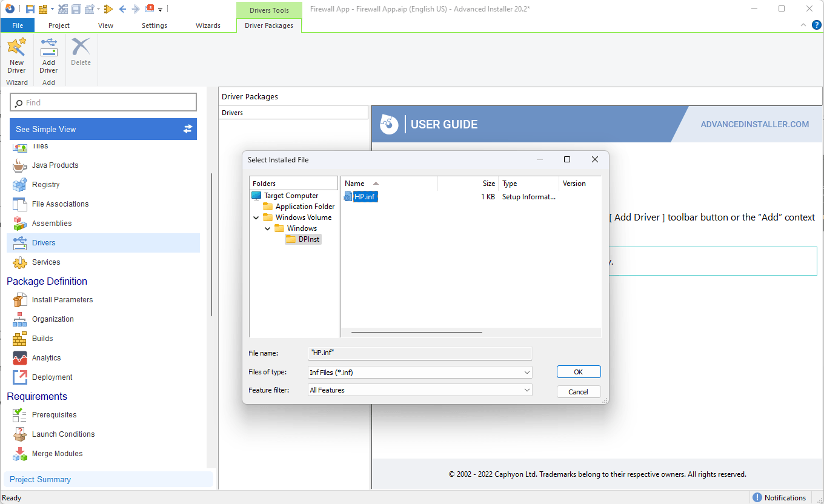Sort files by Version column header
This screenshot has height=504, width=824.
pyautogui.click(x=580, y=184)
